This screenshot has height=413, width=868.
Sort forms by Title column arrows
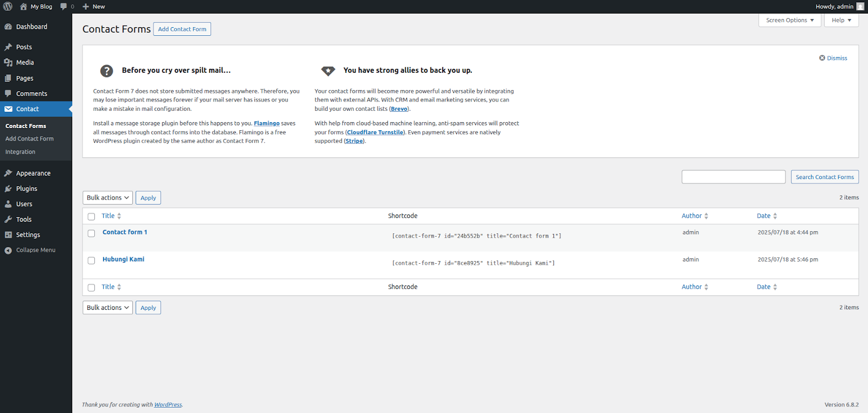119,216
